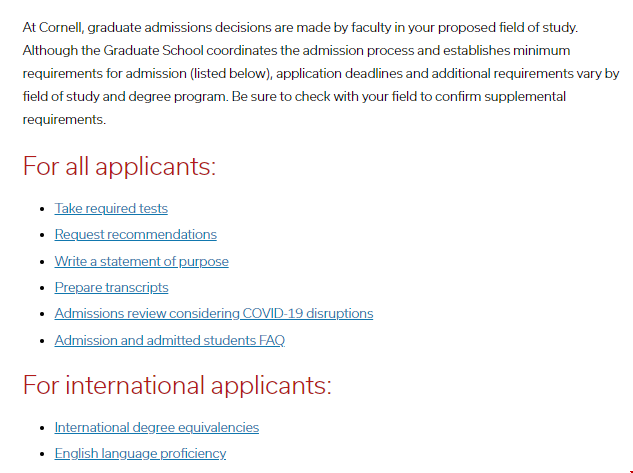Go to the Prepare transcripts link
Screen dimensions: 633x473
(x=111, y=287)
